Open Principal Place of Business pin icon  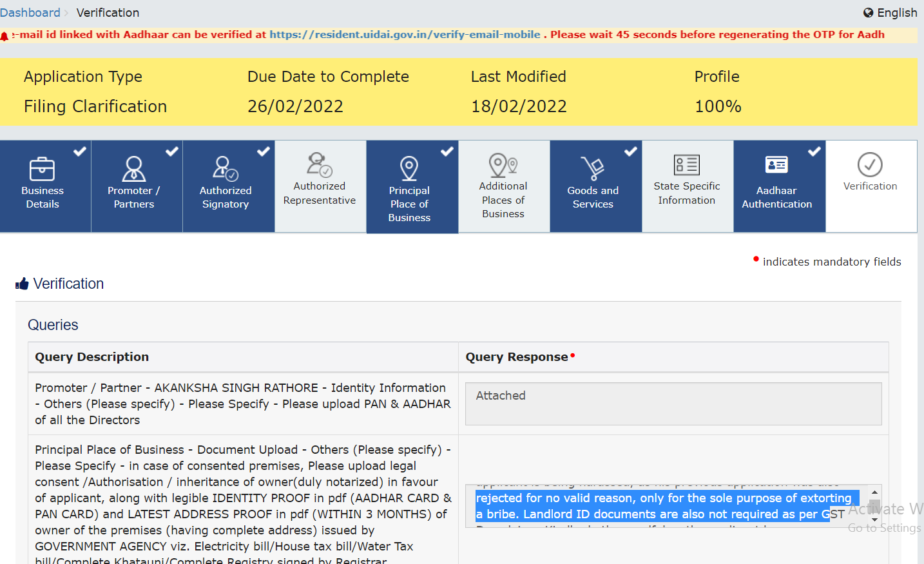point(409,168)
